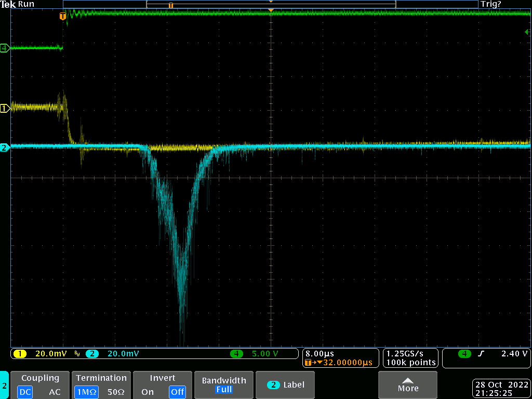Click rising edge trigger slope icon
The image size is (532, 399).
(x=481, y=354)
